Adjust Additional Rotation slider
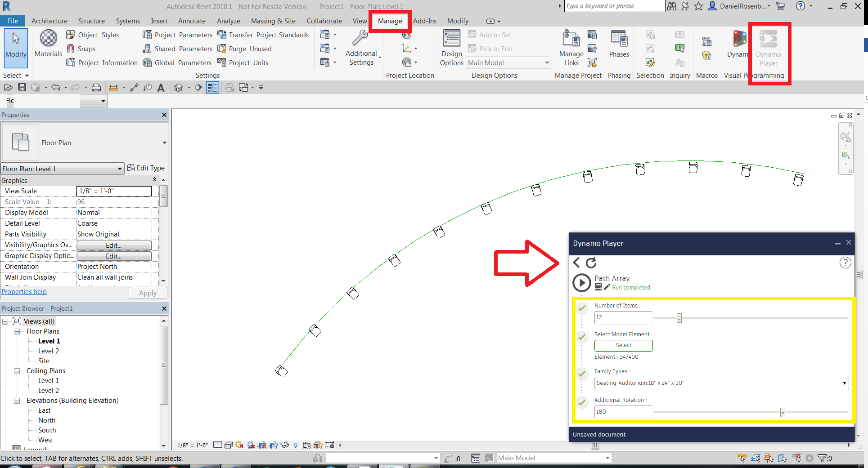Viewport: 868px width, 468px height. point(783,412)
